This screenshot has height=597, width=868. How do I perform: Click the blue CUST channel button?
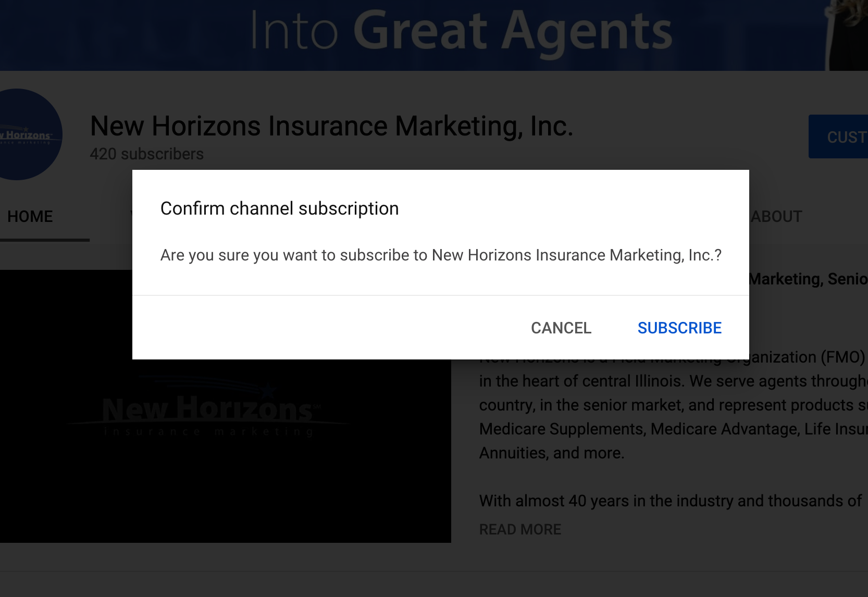tap(838, 136)
